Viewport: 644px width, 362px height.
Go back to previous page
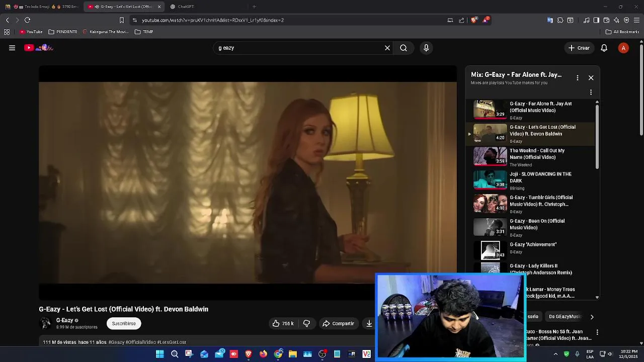point(7,20)
